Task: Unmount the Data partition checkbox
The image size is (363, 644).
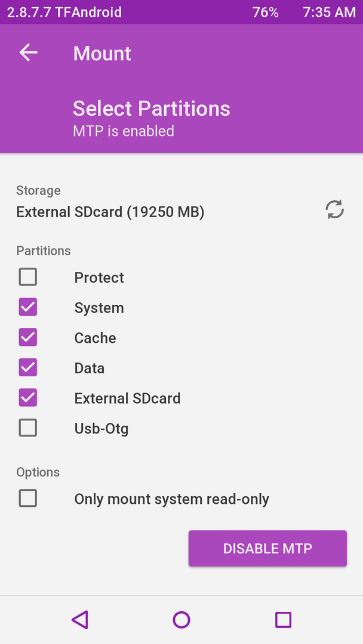Action: [28, 367]
